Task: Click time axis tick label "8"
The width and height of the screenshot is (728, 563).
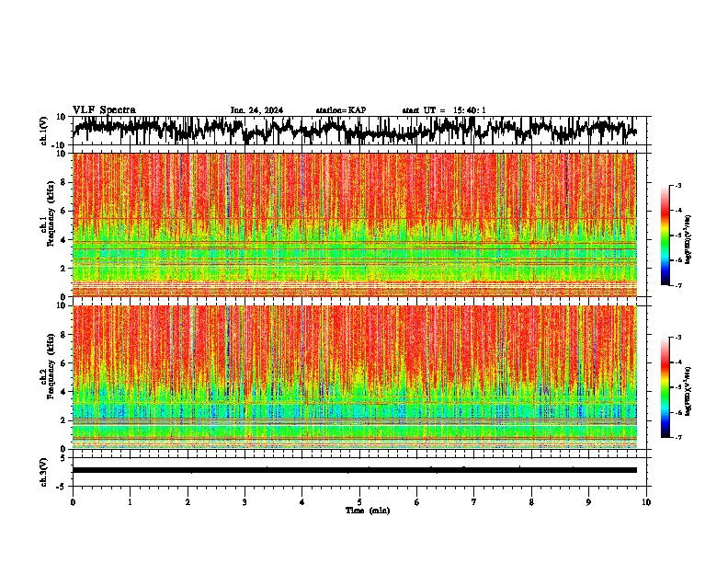Action: pos(531,502)
